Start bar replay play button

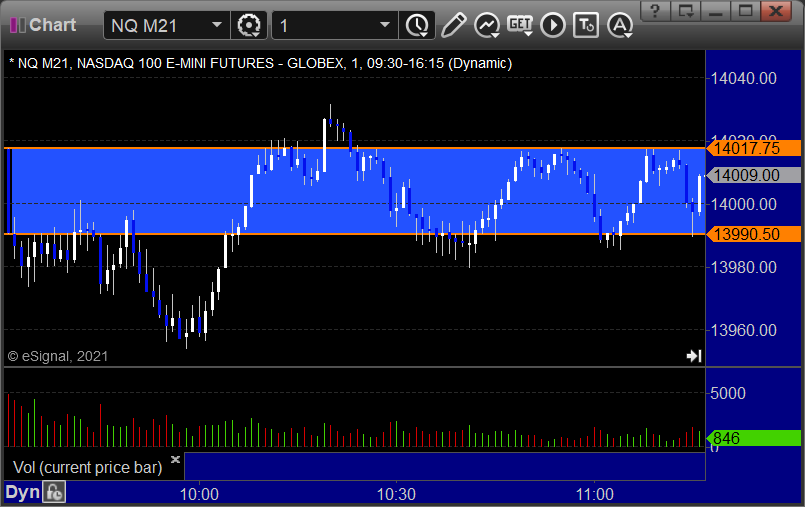553,25
